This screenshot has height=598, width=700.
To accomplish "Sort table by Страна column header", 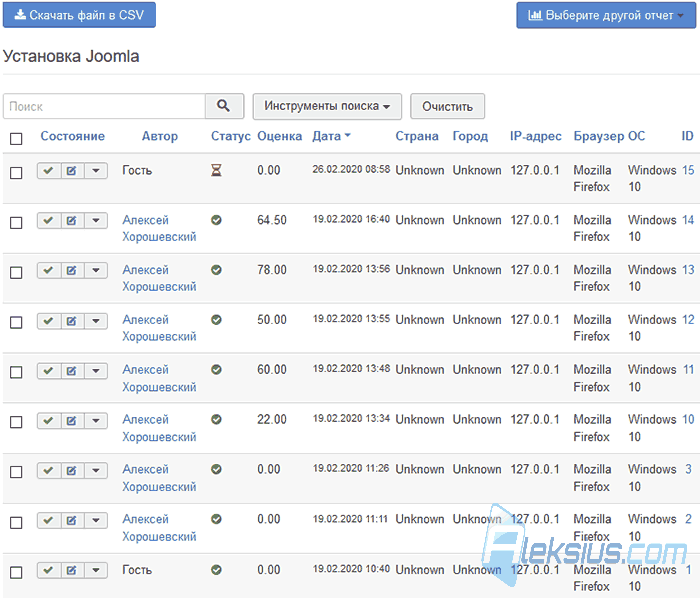I will [x=417, y=136].
